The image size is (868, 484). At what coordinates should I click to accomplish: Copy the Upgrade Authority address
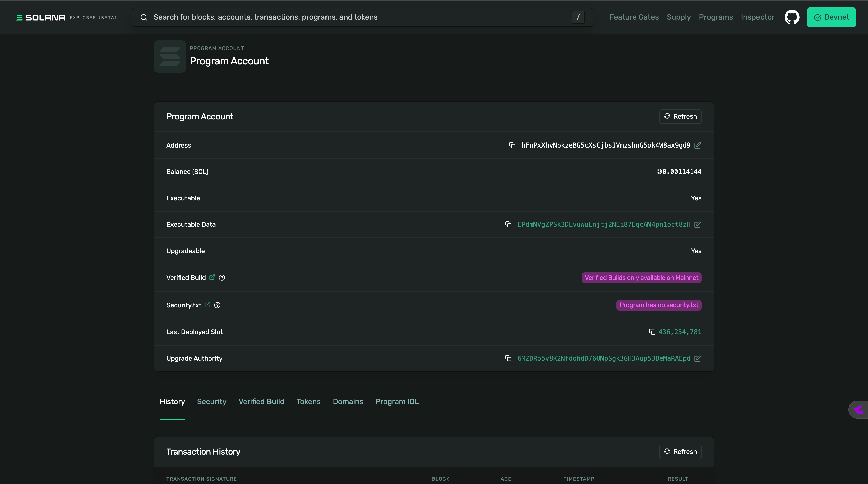508,358
